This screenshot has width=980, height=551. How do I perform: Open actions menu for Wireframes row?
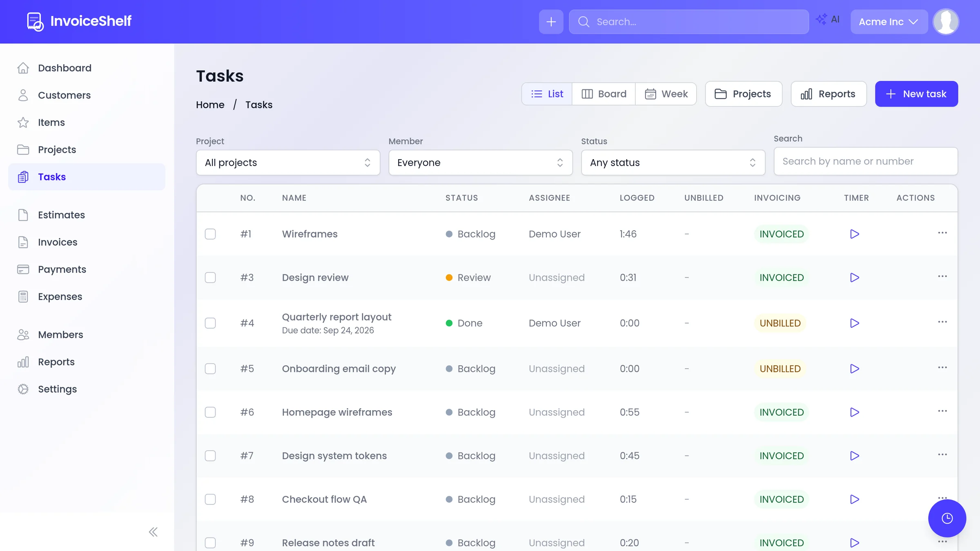click(x=942, y=233)
